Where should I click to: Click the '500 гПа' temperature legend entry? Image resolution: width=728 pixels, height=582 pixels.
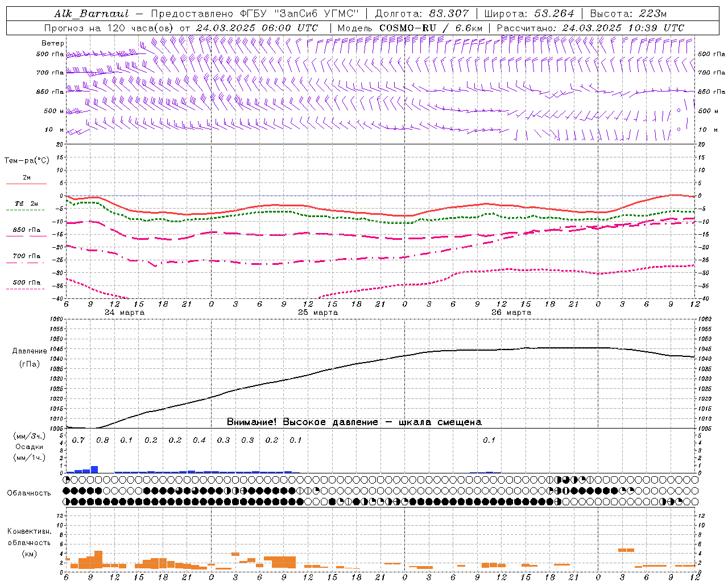[x=26, y=282]
